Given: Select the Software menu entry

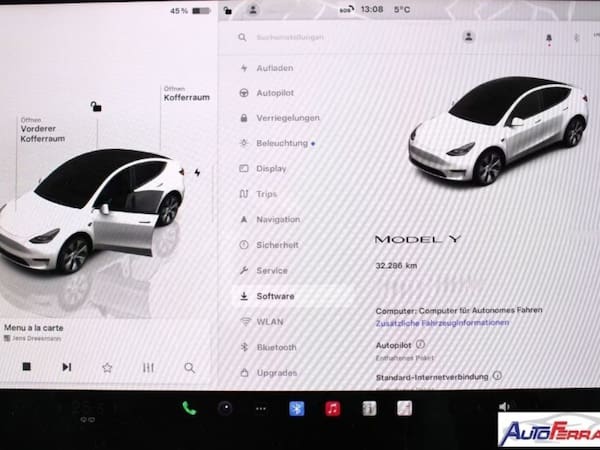Looking at the screenshot, I should [291, 296].
